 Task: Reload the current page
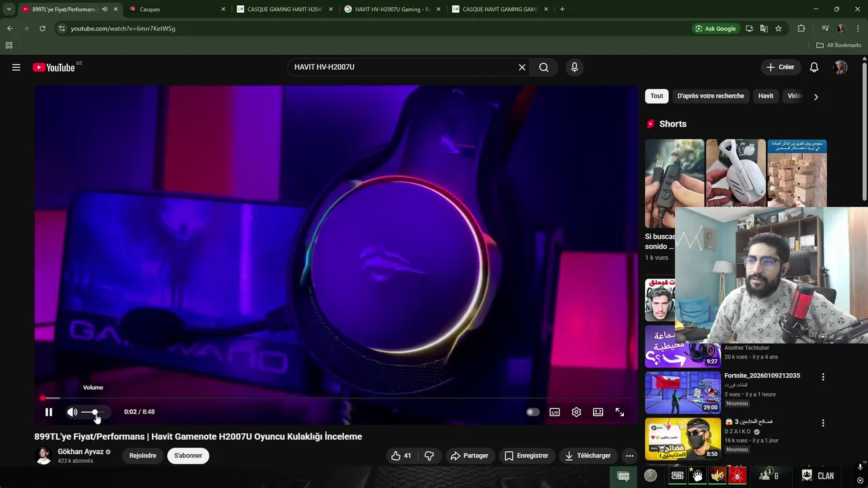coord(42,28)
